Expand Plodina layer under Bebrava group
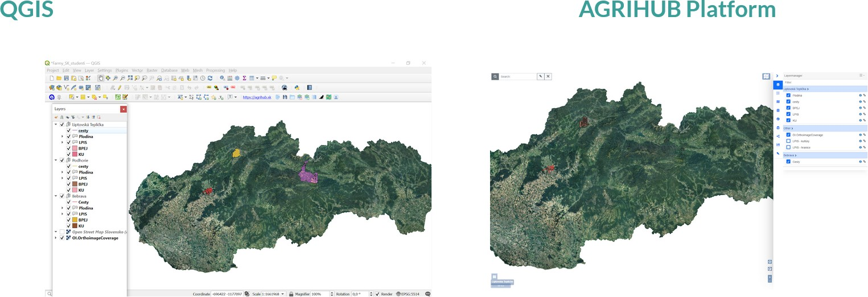 click(x=63, y=208)
